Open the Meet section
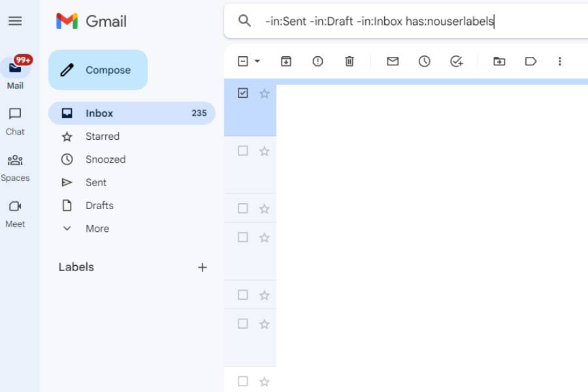The width and height of the screenshot is (588, 392). 15,214
